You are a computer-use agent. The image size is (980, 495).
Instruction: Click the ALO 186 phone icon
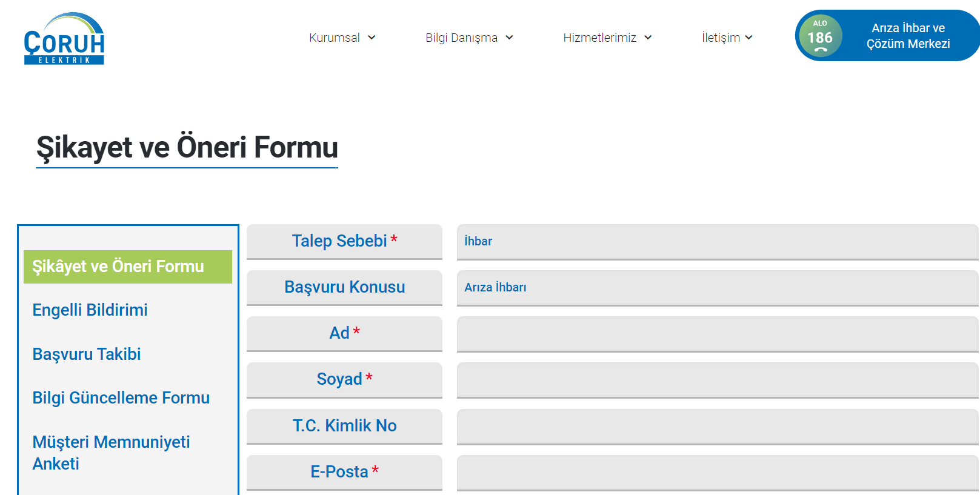tap(820, 36)
